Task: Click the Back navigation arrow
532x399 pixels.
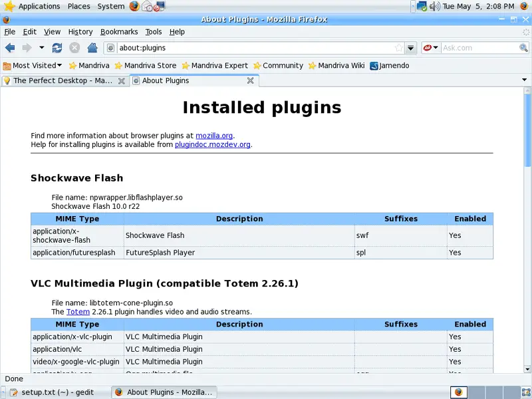Action: pos(10,48)
